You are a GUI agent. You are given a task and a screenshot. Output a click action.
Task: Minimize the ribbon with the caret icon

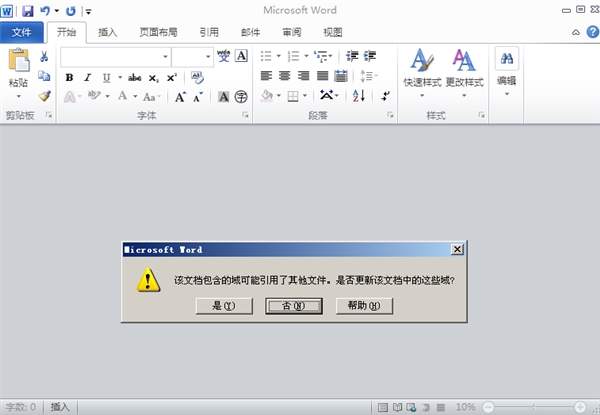(x=576, y=33)
